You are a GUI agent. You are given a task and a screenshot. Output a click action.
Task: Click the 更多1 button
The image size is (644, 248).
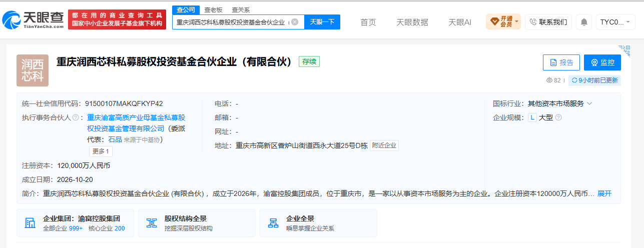coord(101,151)
